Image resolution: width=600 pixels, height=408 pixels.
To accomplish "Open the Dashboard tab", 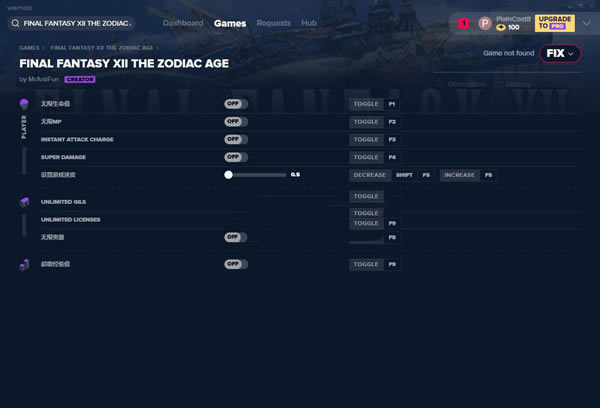I will pyautogui.click(x=183, y=23).
